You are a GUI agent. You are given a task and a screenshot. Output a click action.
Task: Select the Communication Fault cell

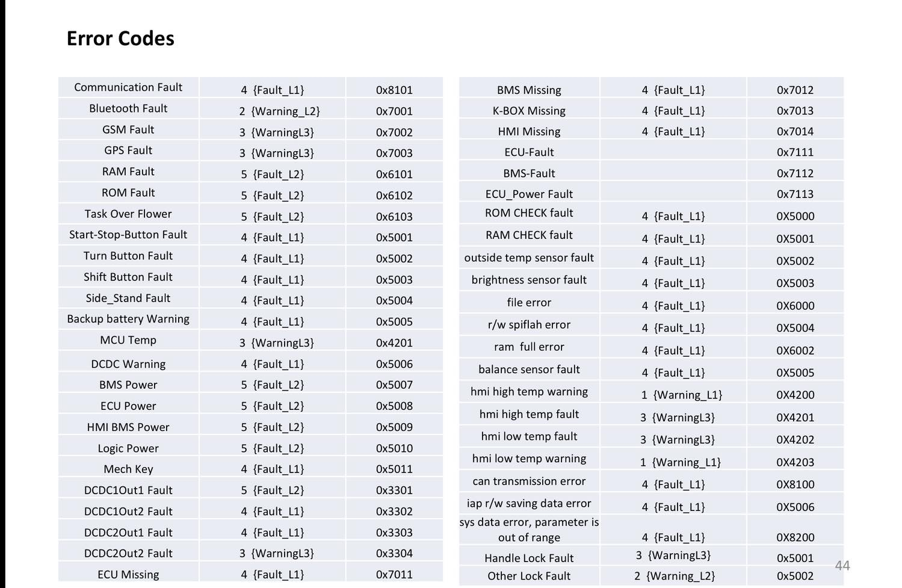coord(128,87)
